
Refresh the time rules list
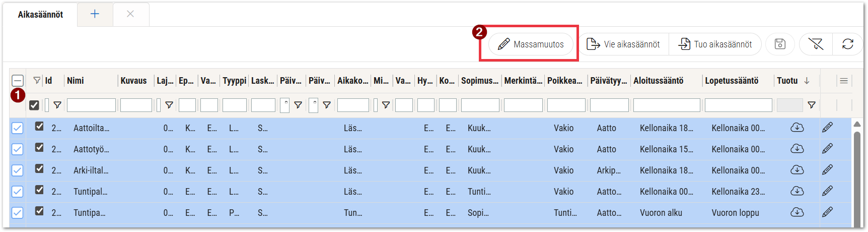tap(848, 44)
